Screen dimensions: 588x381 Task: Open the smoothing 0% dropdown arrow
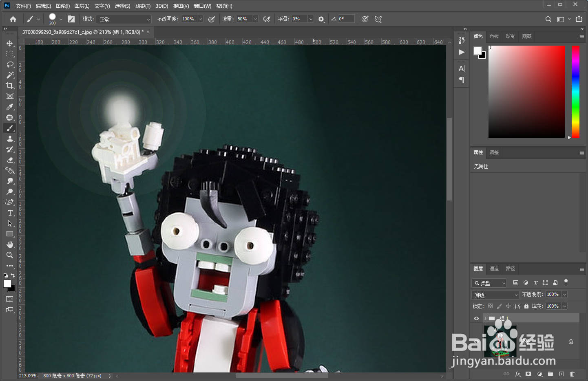(311, 19)
